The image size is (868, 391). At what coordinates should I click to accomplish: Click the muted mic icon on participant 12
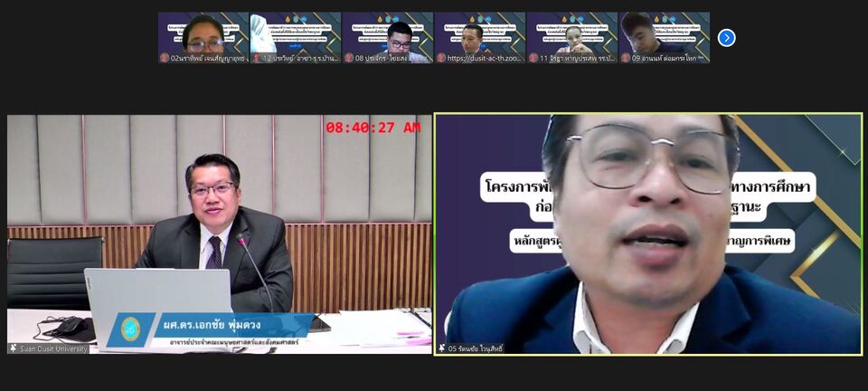click(x=256, y=57)
